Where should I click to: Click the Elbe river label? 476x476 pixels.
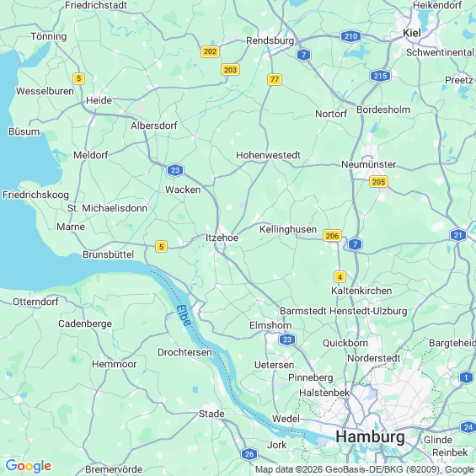(184, 315)
